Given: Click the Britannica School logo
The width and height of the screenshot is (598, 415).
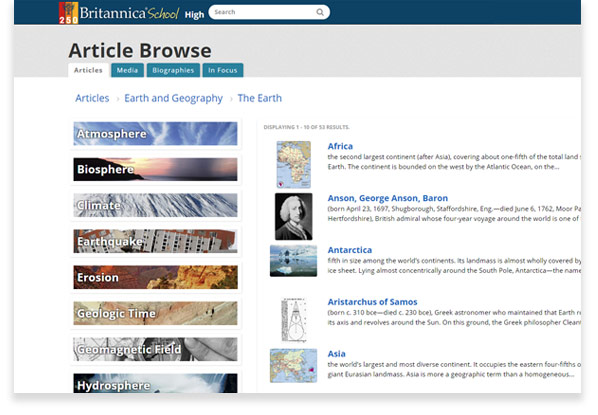Looking at the screenshot, I should pos(119,13).
